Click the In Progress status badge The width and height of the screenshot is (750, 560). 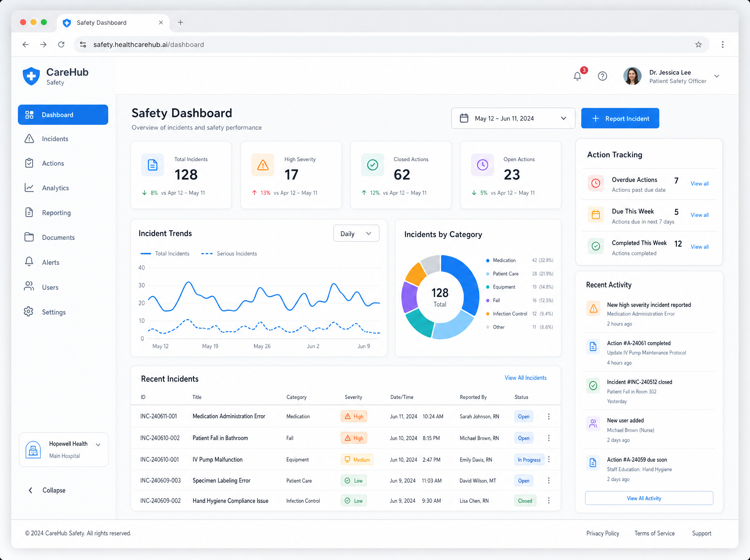click(x=529, y=460)
